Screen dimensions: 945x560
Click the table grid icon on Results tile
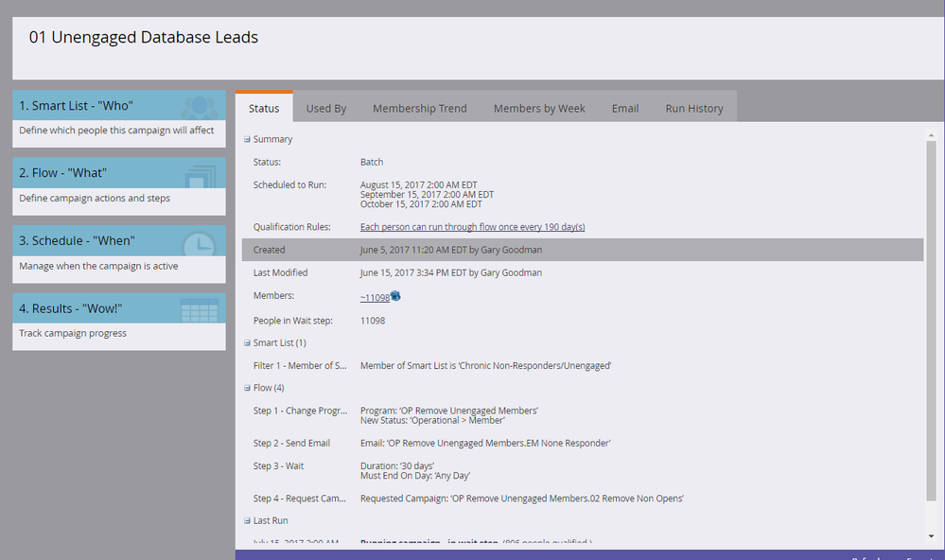199,310
